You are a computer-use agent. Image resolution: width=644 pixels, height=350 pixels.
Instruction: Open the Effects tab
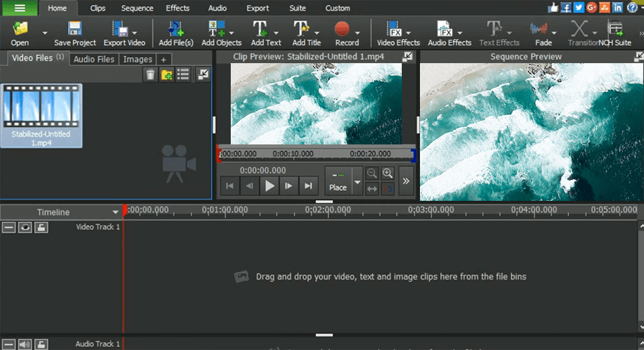click(x=177, y=8)
